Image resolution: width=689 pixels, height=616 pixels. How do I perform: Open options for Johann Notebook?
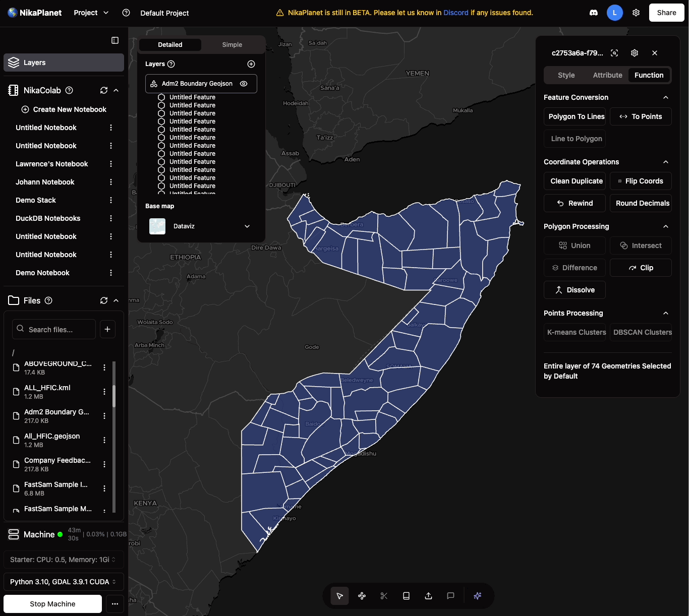click(111, 182)
